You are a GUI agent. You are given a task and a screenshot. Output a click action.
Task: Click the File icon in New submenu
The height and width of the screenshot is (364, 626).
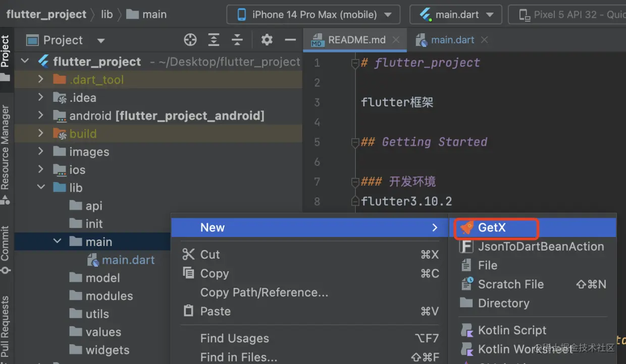pyautogui.click(x=467, y=265)
